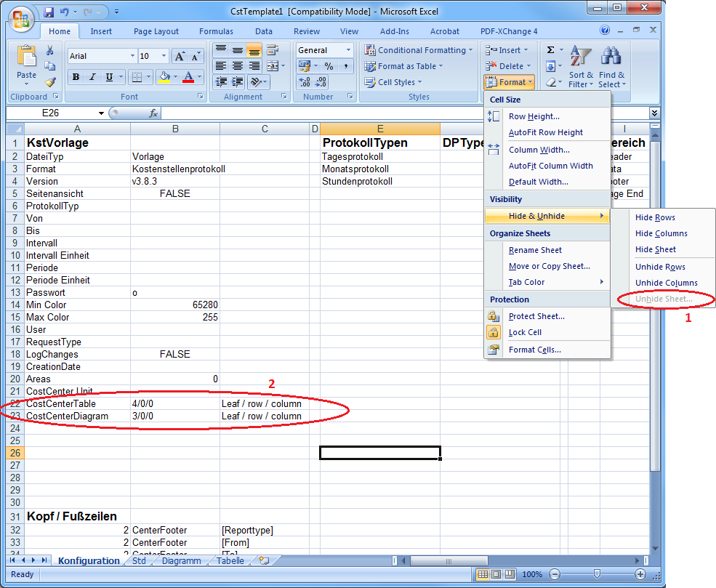Image resolution: width=716 pixels, height=588 pixels.
Task: Switch to the Page Layout ribbon tab
Action: coord(156,31)
